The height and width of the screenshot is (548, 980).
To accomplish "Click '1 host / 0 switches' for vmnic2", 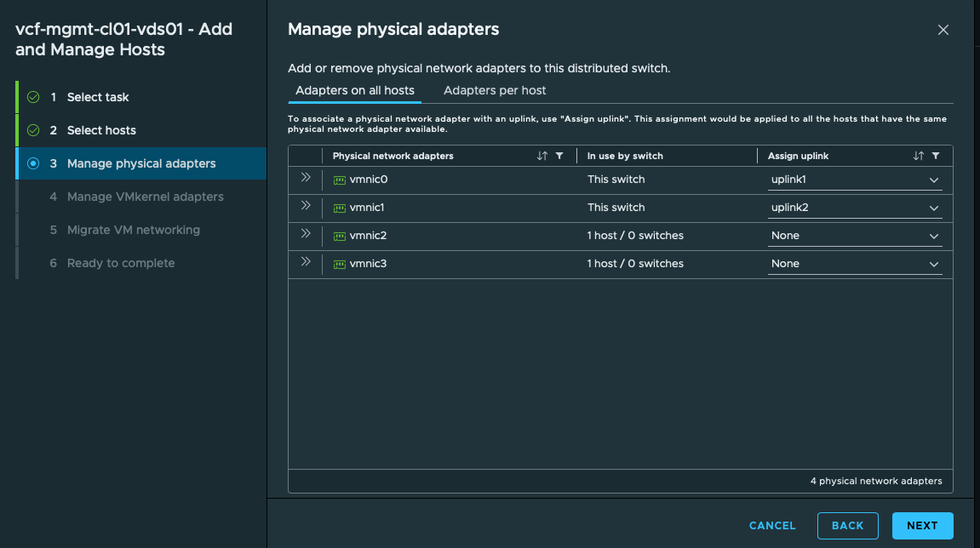I will (635, 236).
